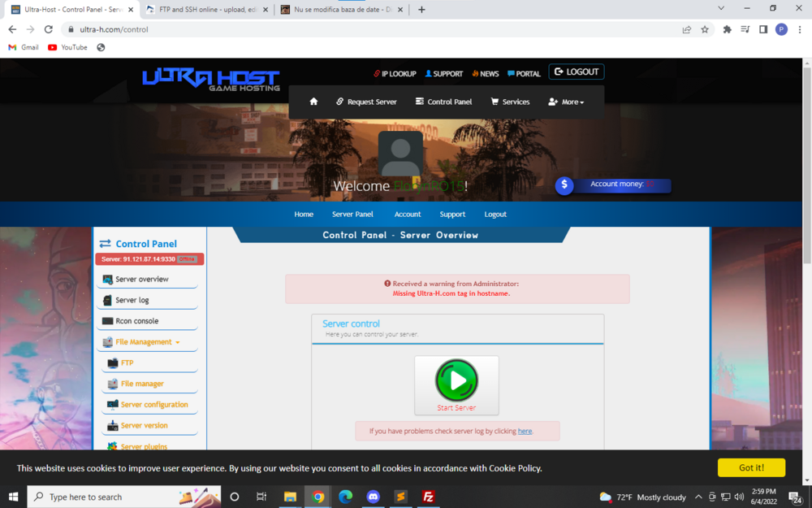
Task: Click the user avatar picture
Action: (x=400, y=154)
